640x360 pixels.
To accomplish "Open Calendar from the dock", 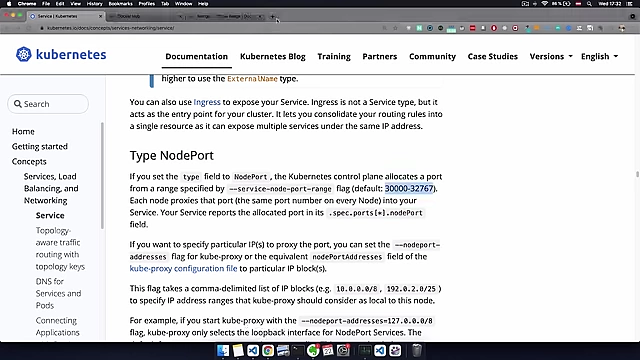I will point(328,351).
